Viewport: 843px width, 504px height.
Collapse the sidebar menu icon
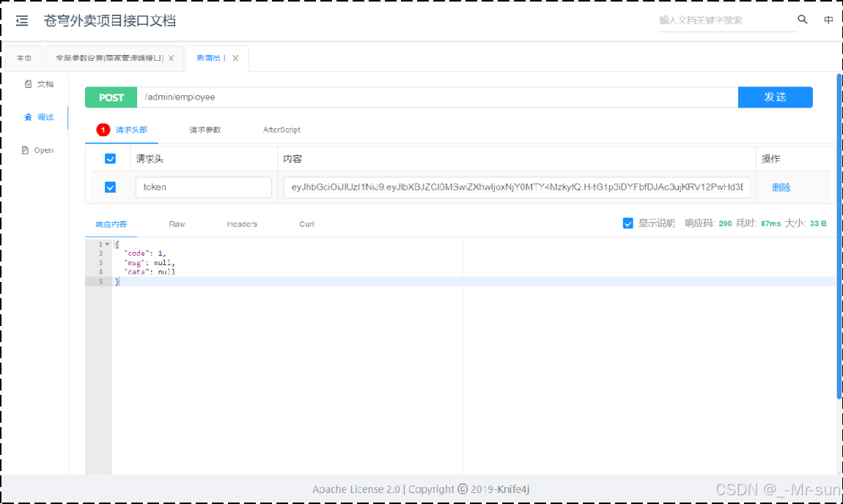coord(21,21)
